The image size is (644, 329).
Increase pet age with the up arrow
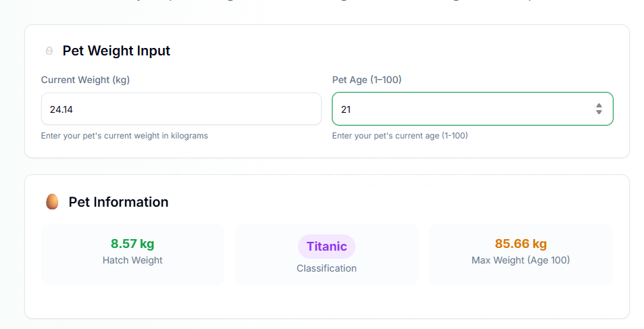pos(599,105)
